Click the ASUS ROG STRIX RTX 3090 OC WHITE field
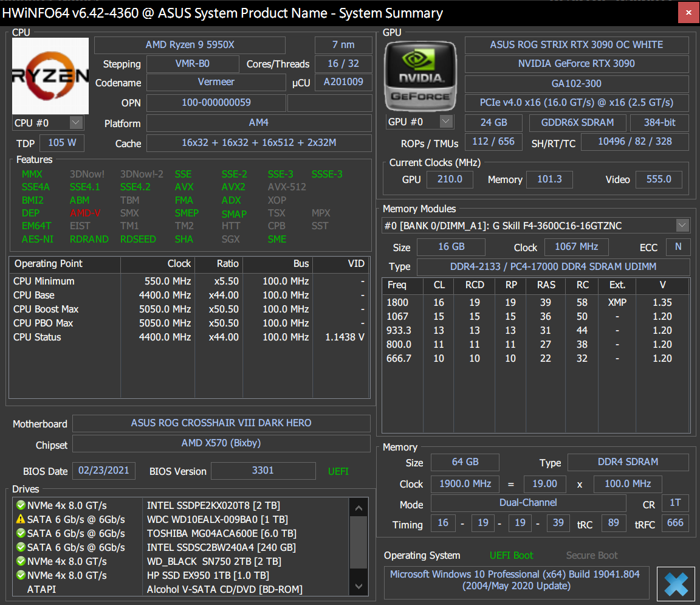 coord(576,44)
